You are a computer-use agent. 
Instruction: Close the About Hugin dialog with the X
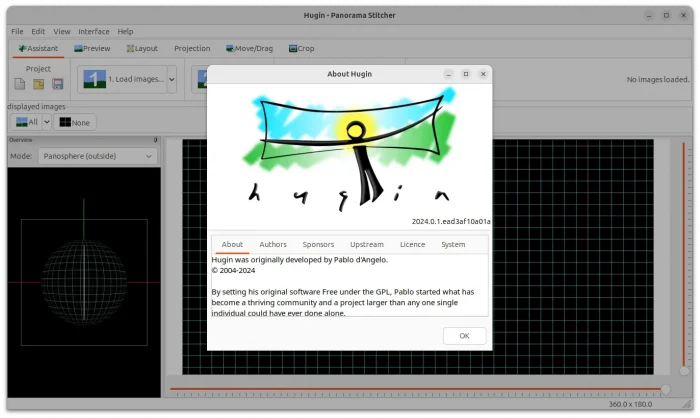483,74
